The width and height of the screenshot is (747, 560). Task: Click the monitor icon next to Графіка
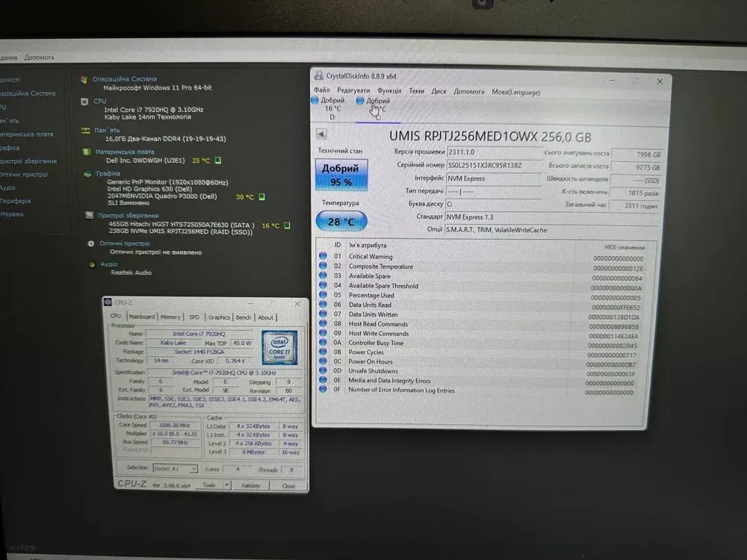point(88,173)
